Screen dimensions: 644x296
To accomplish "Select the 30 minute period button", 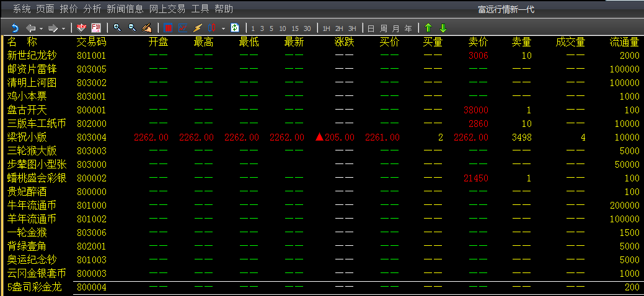I will pyautogui.click(x=307, y=28).
